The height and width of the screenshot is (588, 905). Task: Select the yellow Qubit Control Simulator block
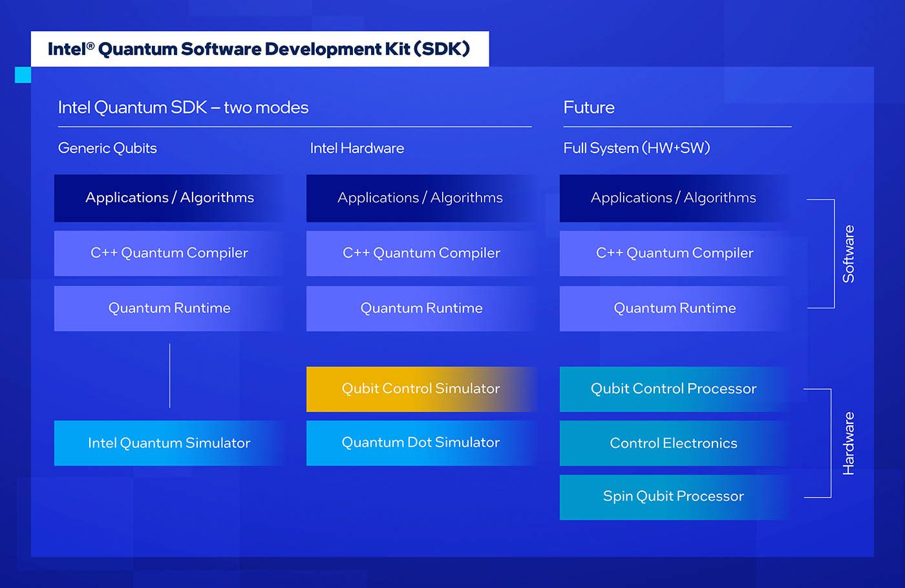click(x=421, y=389)
